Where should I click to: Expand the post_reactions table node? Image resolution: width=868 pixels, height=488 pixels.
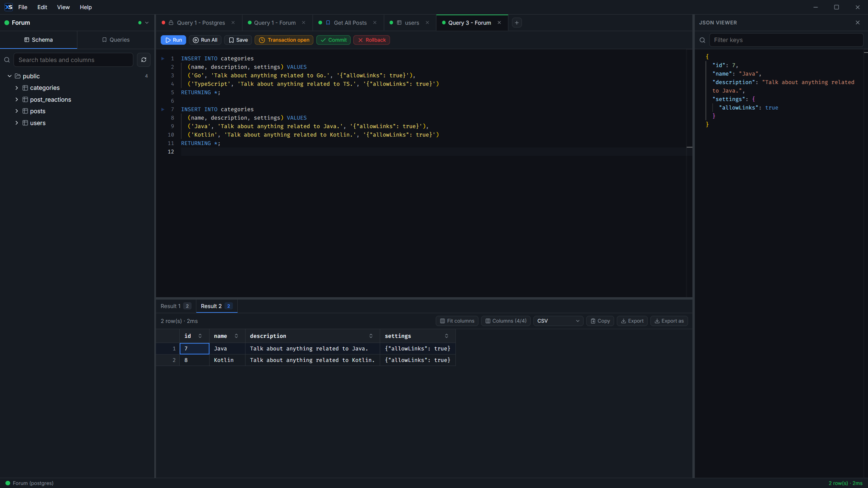(x=17, y=100)
